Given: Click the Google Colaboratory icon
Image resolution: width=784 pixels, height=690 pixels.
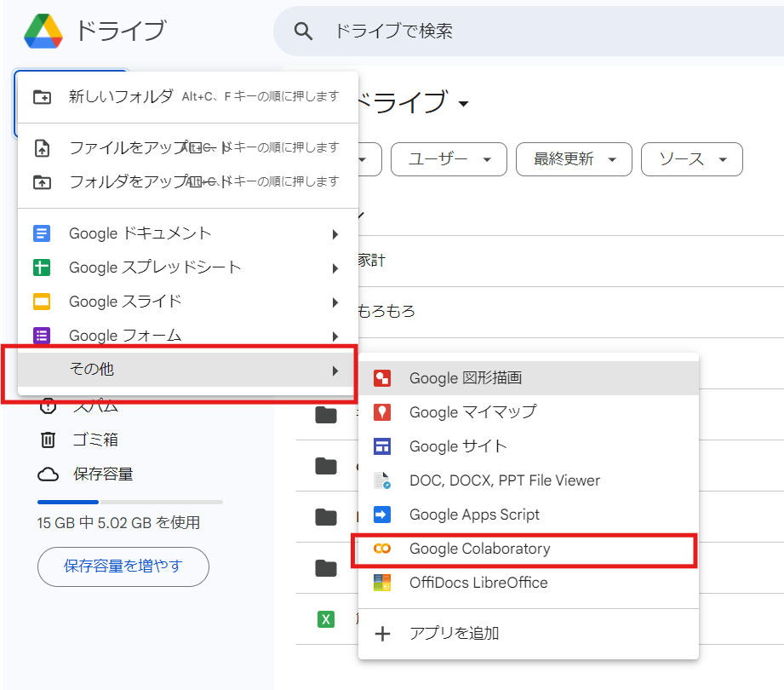Looking at the screenshot, I should (382, 549).
